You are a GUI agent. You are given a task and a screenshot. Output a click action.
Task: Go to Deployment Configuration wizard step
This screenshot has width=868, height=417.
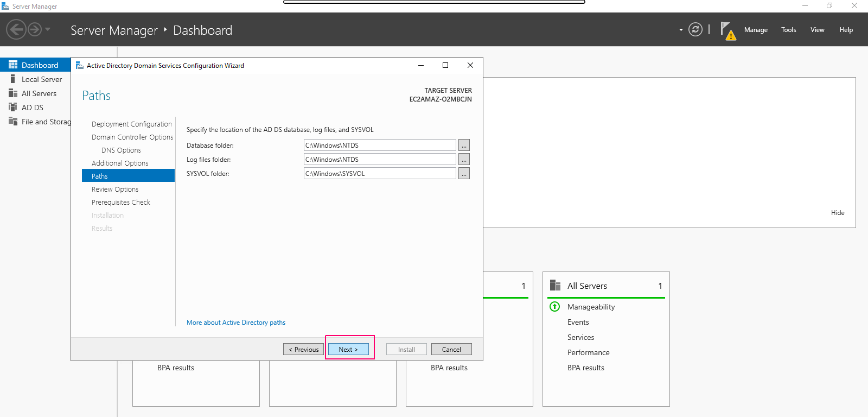[x=132, y=124]
